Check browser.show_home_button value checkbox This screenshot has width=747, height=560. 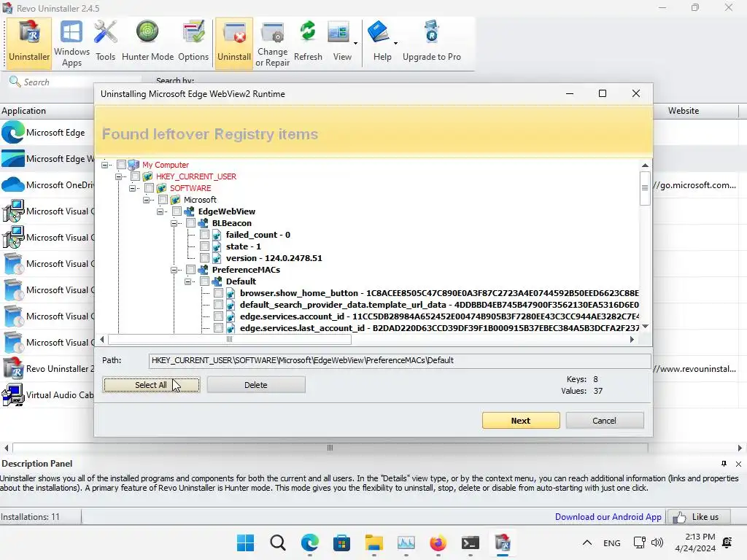(218, 293)
